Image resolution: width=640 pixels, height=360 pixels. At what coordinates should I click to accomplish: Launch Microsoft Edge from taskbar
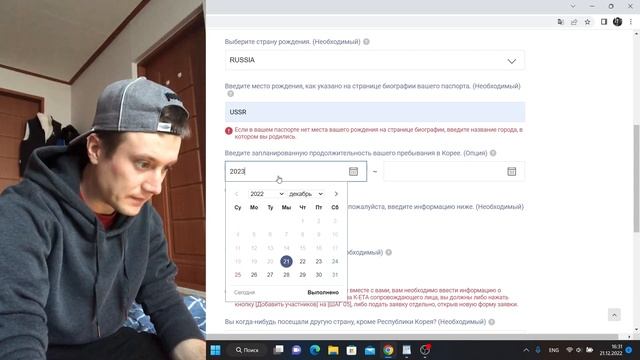tap(315, 350)
